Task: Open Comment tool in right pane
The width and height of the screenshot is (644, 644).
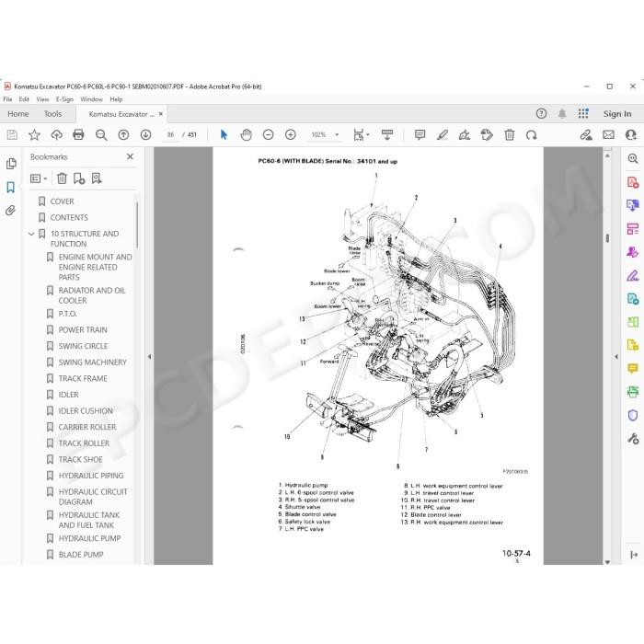Action: click(x=633, y=368)
